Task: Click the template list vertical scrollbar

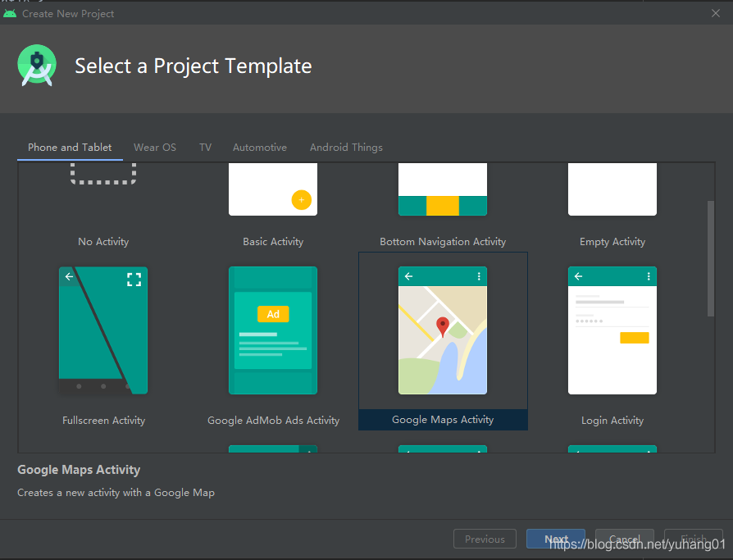Action: 711,258
